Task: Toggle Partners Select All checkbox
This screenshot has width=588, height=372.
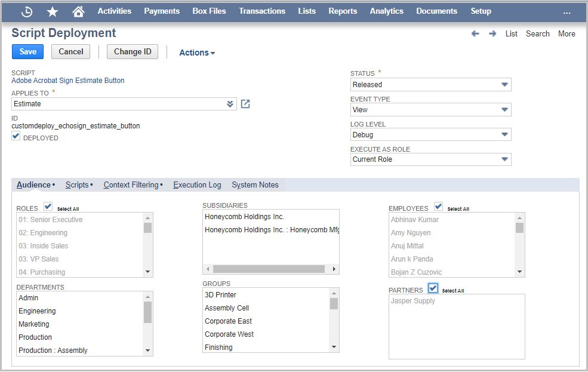Action: [433, 288]
